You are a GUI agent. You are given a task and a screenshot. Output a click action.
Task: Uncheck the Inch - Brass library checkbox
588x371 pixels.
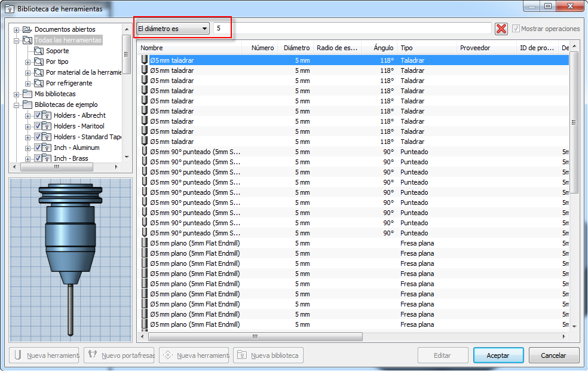[x=38, y=158]
